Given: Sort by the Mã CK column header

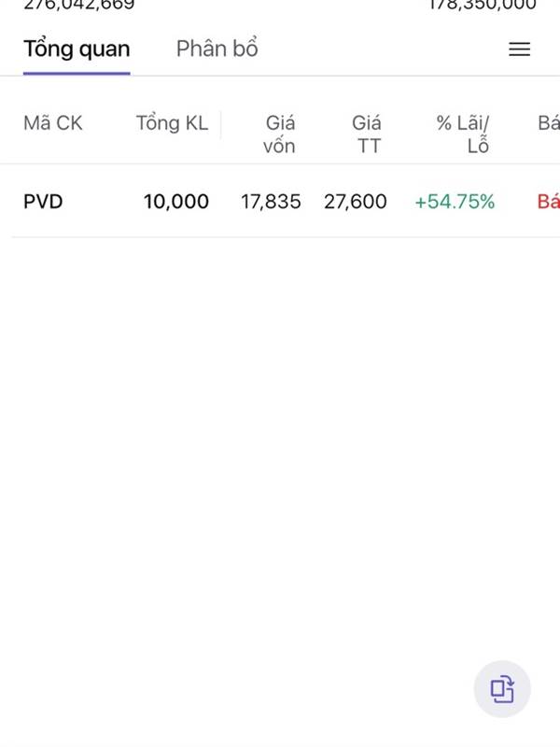Looking at the screenshot, I should pyautogui.click(x=53, y=123).
